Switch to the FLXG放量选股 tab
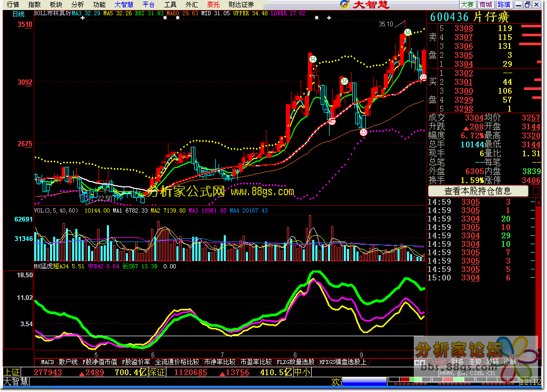This screenshot has height=392, width=547. tap(295, 362)
